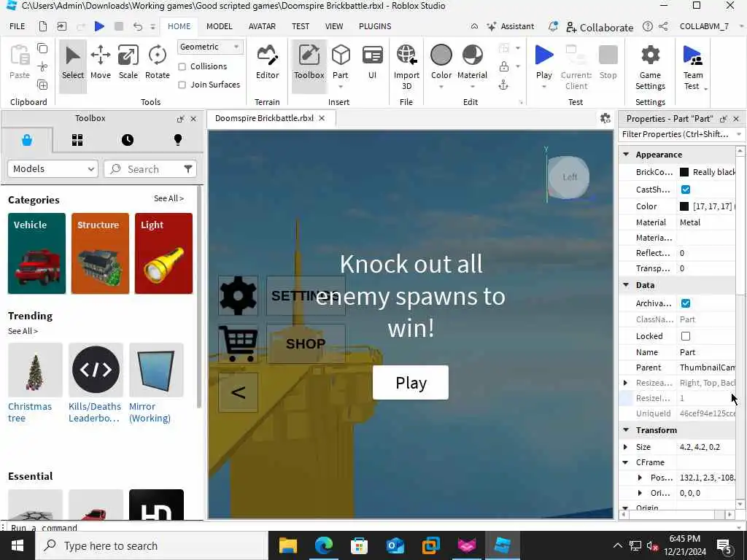Open the AVATAR ribbon tab
Image resolution: width=747 pixels, height=560 pixels.
pos(262,26)
